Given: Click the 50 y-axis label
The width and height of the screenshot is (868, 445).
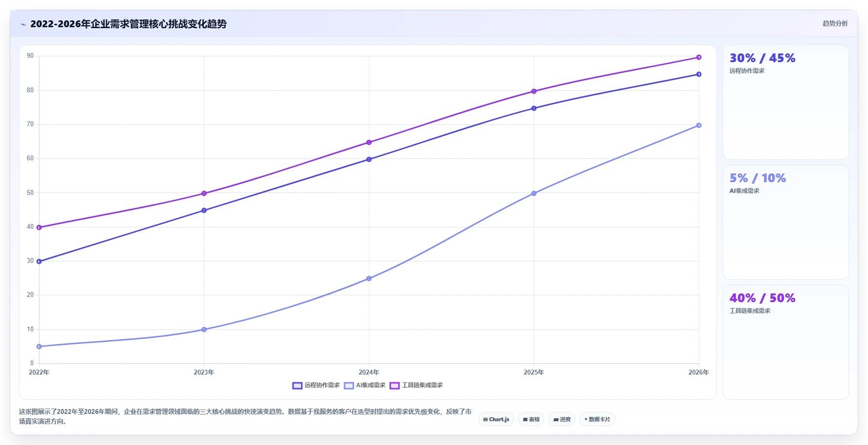Looking at the screenshot, I should (x=30, y=192).
